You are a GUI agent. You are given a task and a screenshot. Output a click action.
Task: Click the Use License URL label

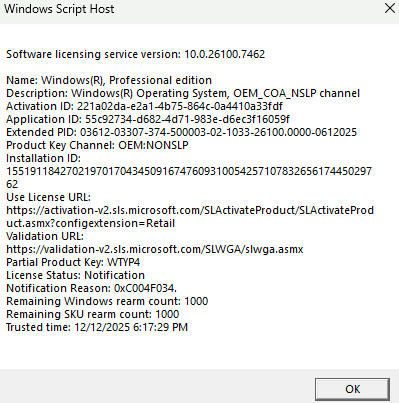tap(49, 197)
